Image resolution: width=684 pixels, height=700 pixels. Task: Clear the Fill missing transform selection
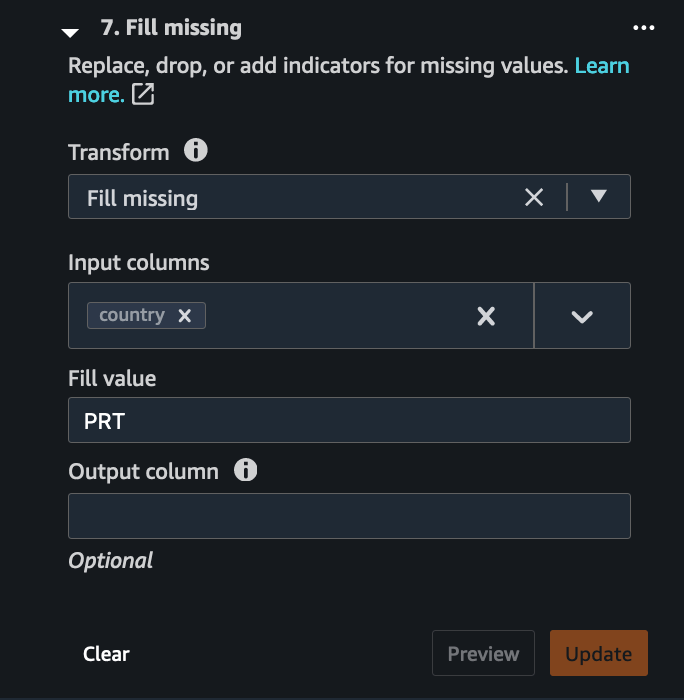[x=534, y=197]
